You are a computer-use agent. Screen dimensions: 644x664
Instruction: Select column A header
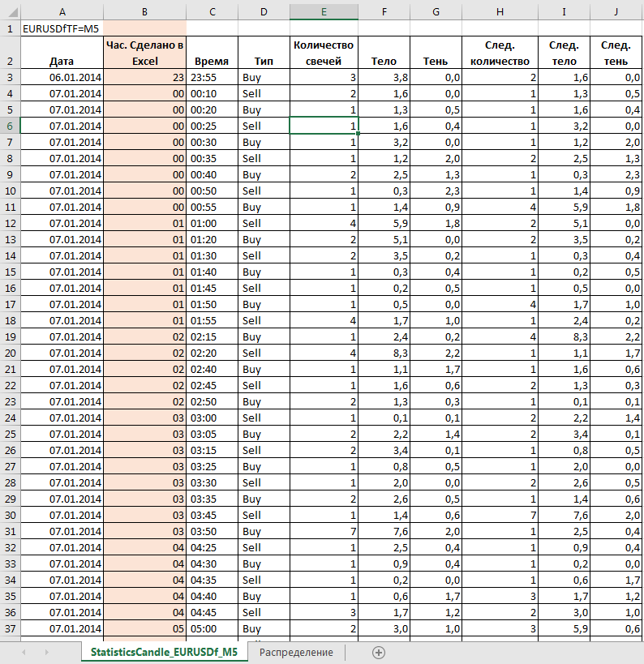[x=62, y=12]
